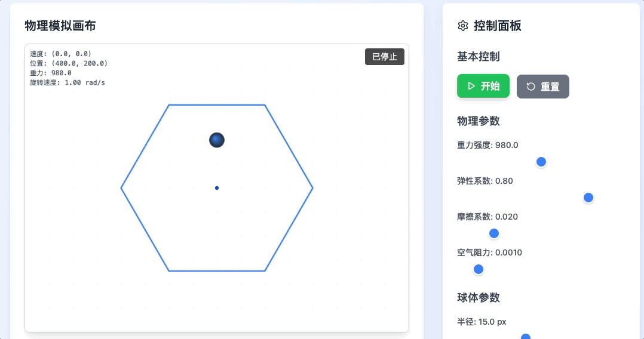Start the simulation with 开始 button

click(x=483, y=86)
